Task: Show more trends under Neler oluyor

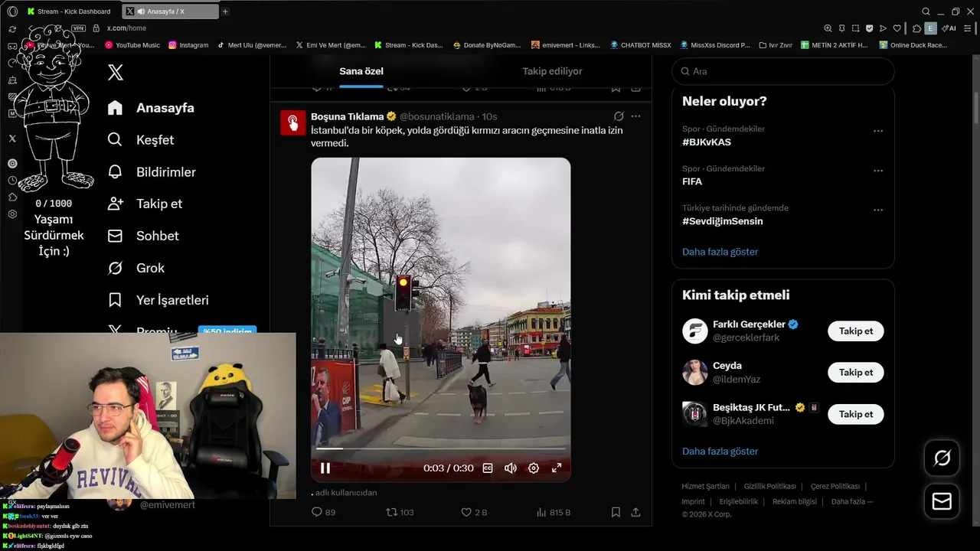Action: (x=720, y=252)
